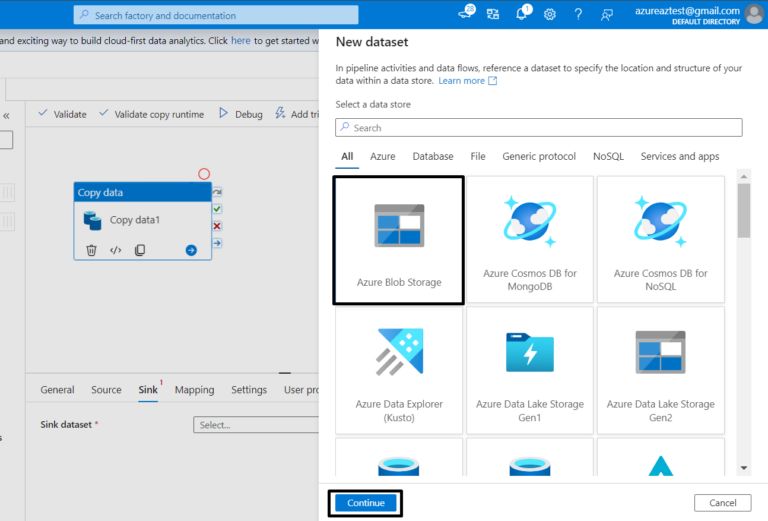Screen dimensions: 768x521
Task: Open the help question mark icon
Action: [578, 15]
